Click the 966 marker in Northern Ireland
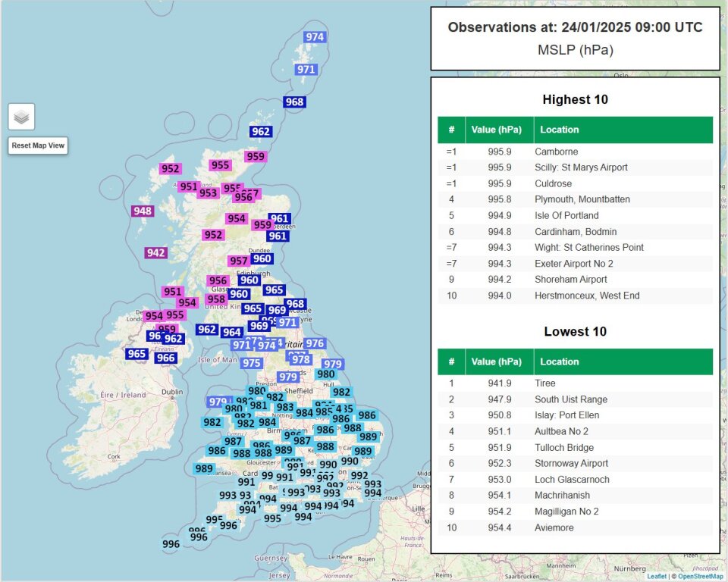Viewport: 728px width, 582px height. coord(165,358)
